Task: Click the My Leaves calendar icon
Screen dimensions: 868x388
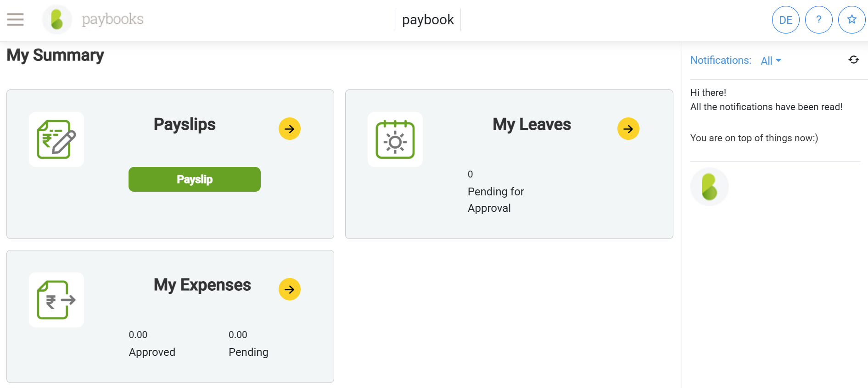Action: pyautogui.click(x=395, y=139)
